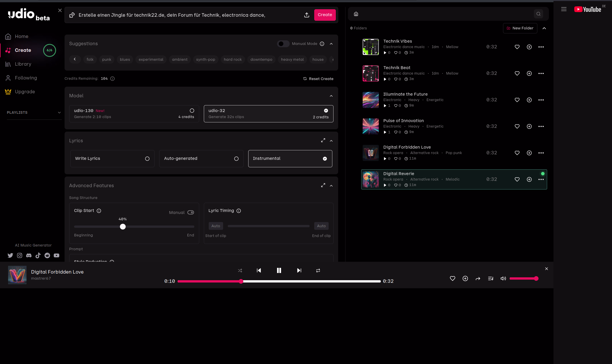612x364 pixels.
Task: Open Udio's TikTok link icon
Action: [x=38, y=255]
